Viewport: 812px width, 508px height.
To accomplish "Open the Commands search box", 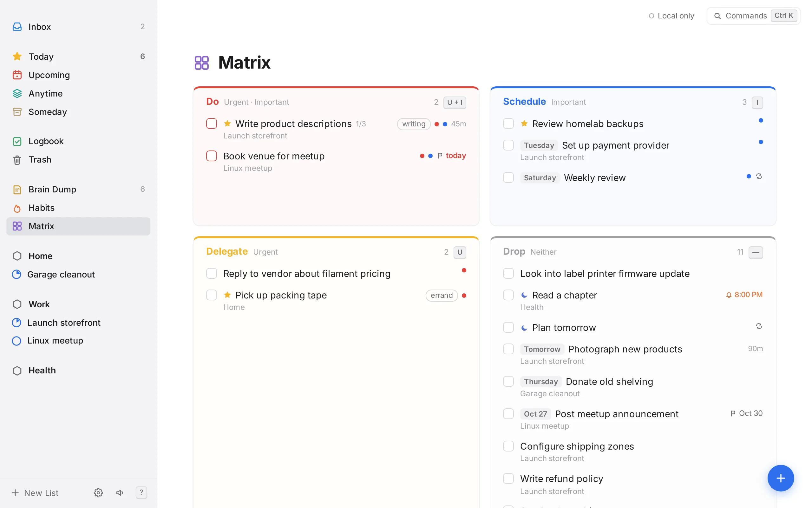I will pyautogui.click(x=753, y=16).
